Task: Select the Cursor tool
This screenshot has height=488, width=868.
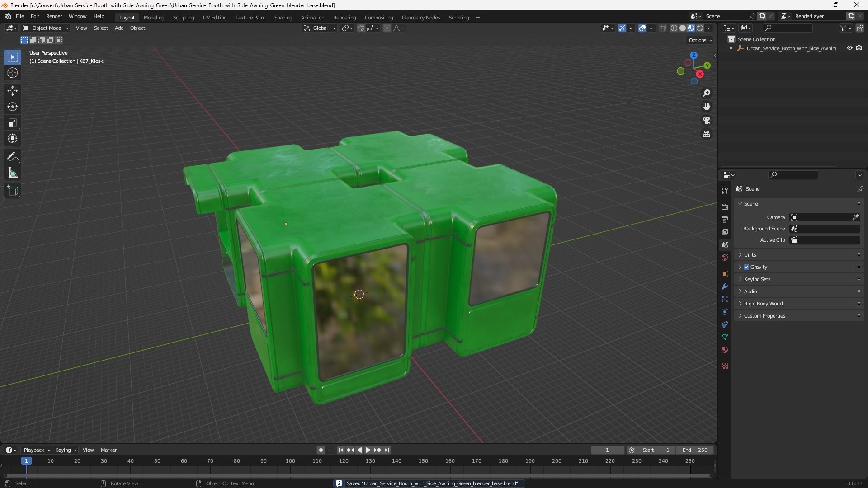Action: click(x=13, y=73)
